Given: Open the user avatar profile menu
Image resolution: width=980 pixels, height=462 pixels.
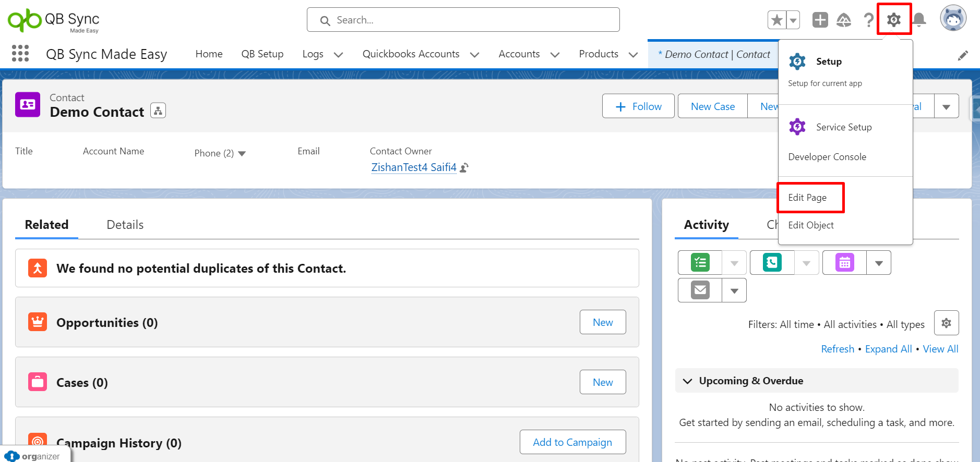Looking at the screenshot, I should coord(953,18).
